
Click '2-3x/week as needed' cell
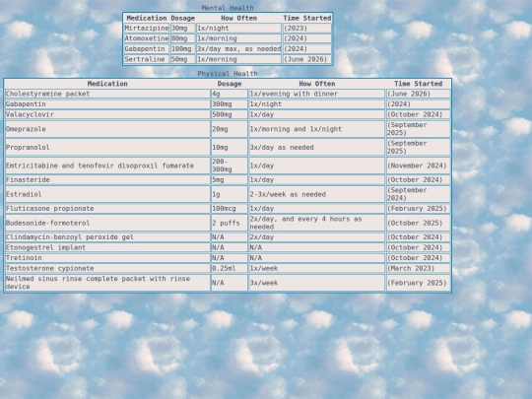click(317, 194)
